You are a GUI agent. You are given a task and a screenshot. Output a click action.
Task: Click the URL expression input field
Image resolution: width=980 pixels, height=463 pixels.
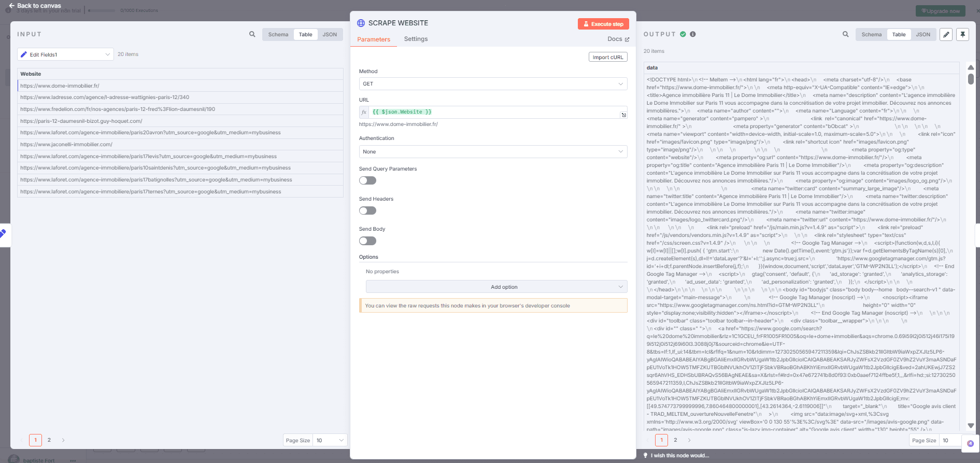coord(494,112)
